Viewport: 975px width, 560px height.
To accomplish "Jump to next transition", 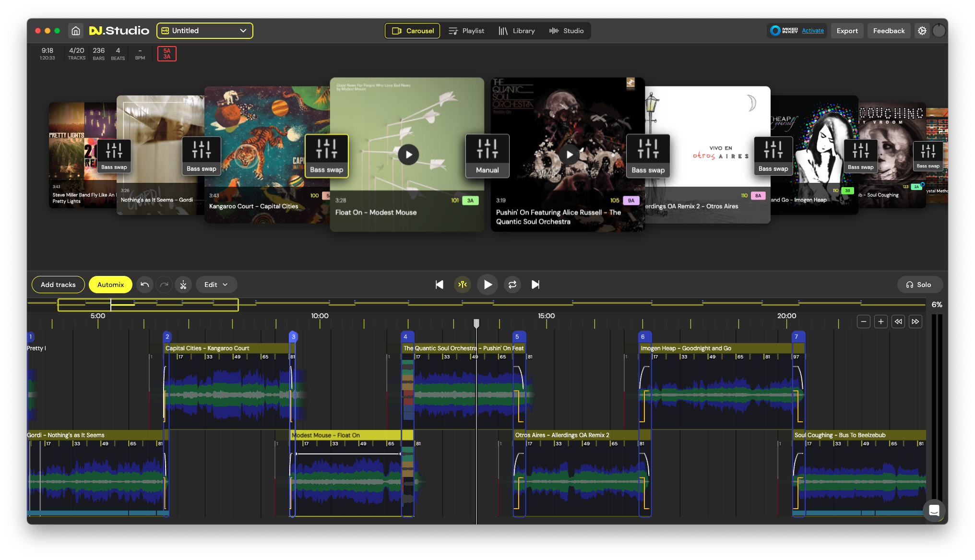I will 535,285.
